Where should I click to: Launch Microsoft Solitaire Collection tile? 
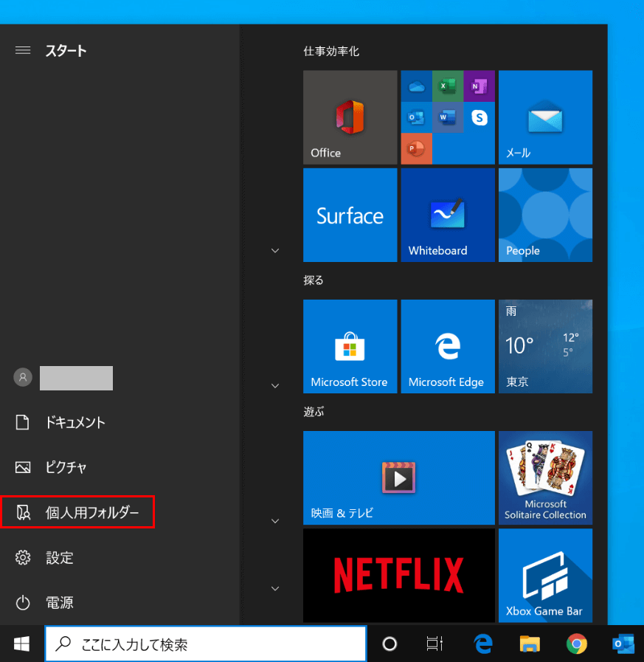545,478
